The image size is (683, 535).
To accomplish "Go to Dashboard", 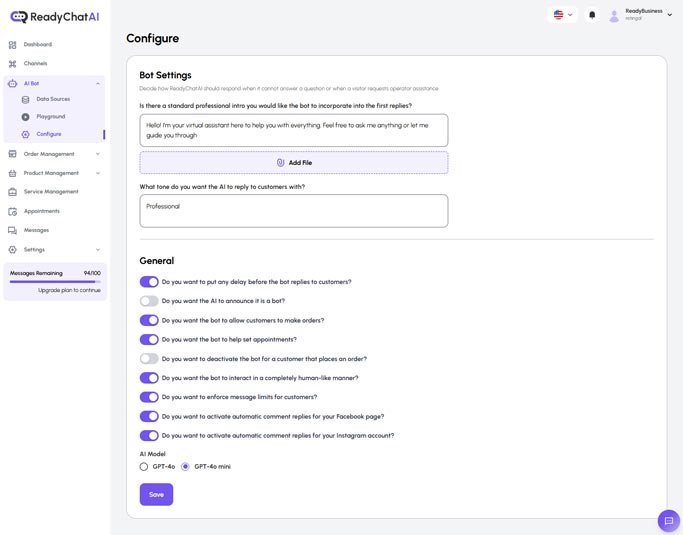I will (37, 44).
